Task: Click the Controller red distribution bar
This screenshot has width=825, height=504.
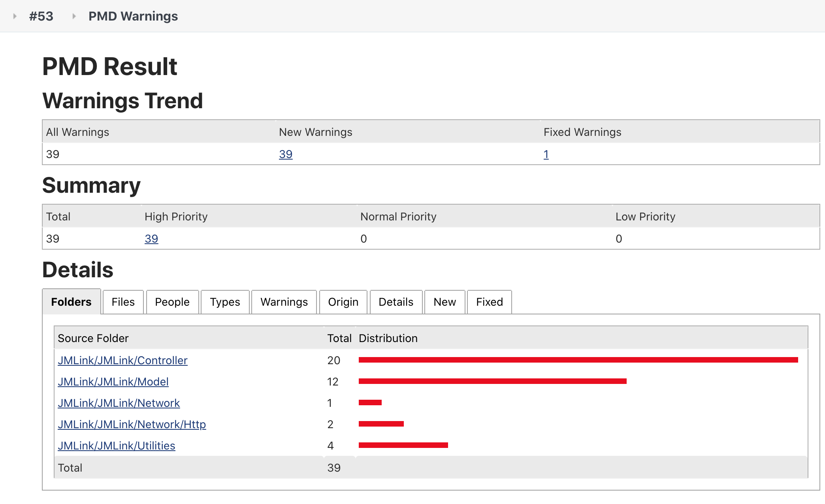Action: [x=578, y=360]
